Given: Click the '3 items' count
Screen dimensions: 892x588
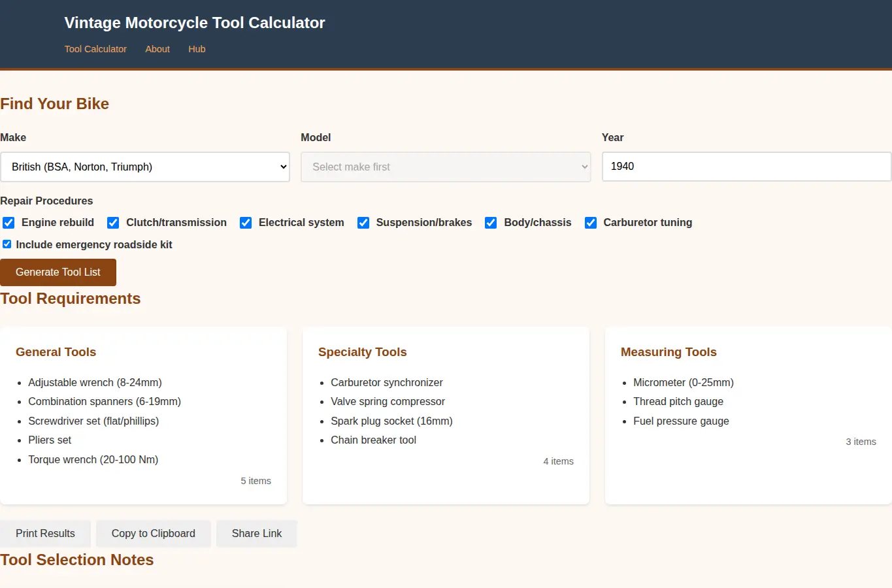Looking at the screenshot, I should [x=861, y=442].
